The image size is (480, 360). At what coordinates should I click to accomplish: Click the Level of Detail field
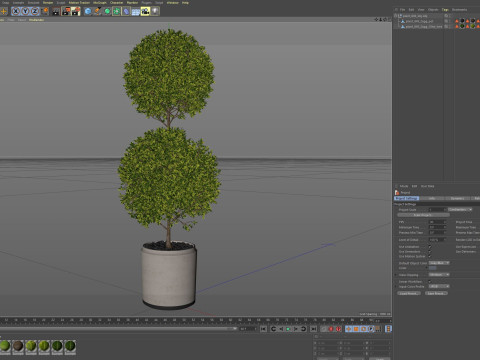coord(437,240)
